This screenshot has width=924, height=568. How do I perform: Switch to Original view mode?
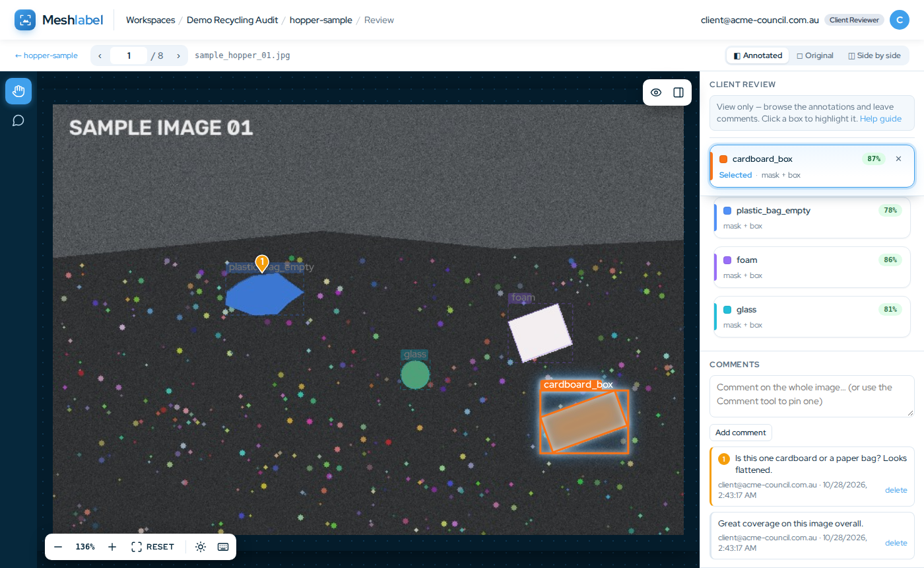(815, 55)
